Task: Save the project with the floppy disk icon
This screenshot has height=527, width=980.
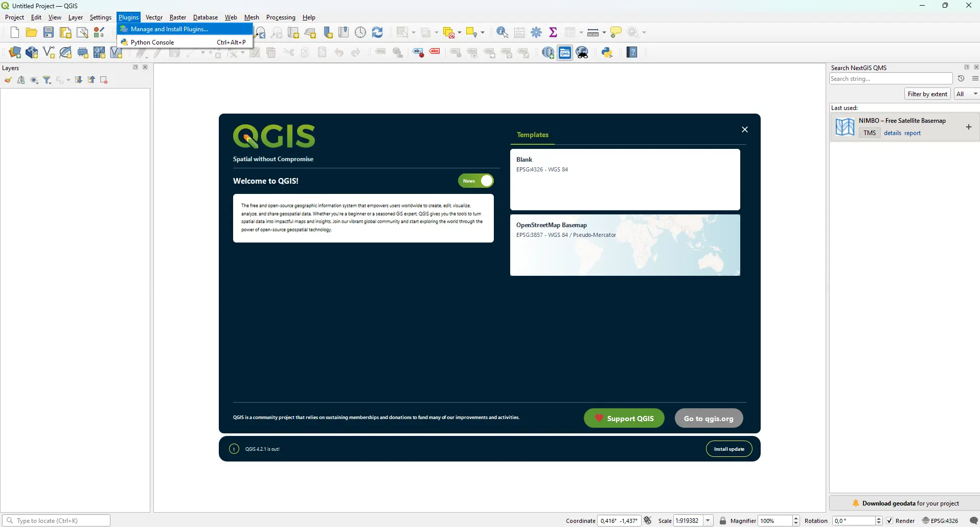Action: (x=49, y=33)
